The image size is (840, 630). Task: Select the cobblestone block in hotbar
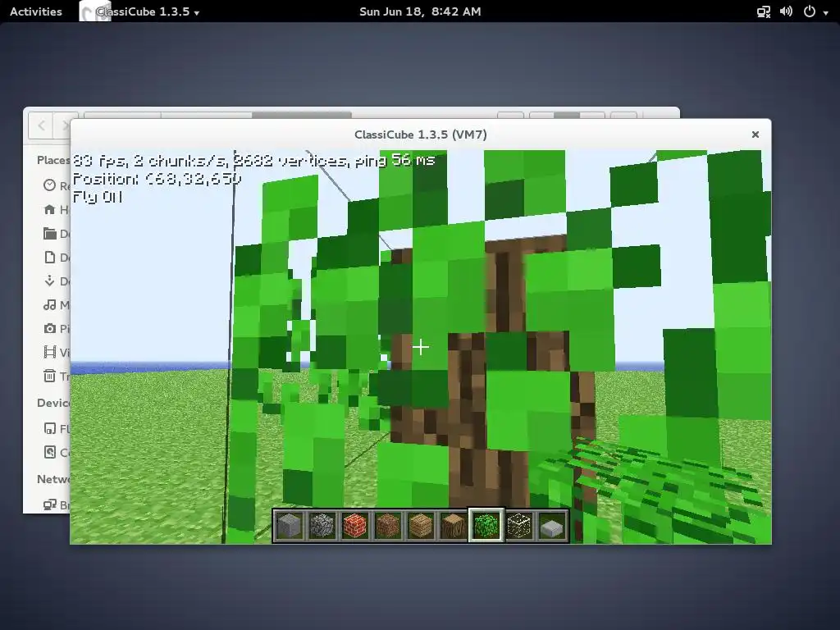pyautogui.click(x=322, y=526)
